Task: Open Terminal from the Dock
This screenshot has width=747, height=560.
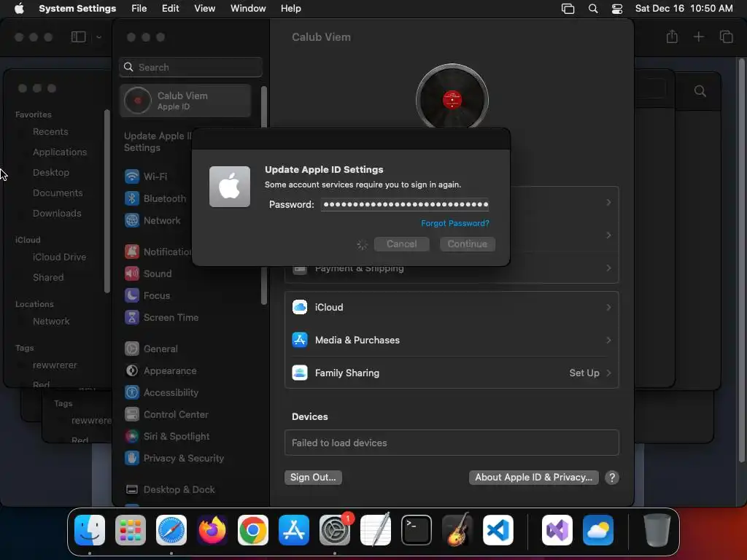Action: click(417, 530)
